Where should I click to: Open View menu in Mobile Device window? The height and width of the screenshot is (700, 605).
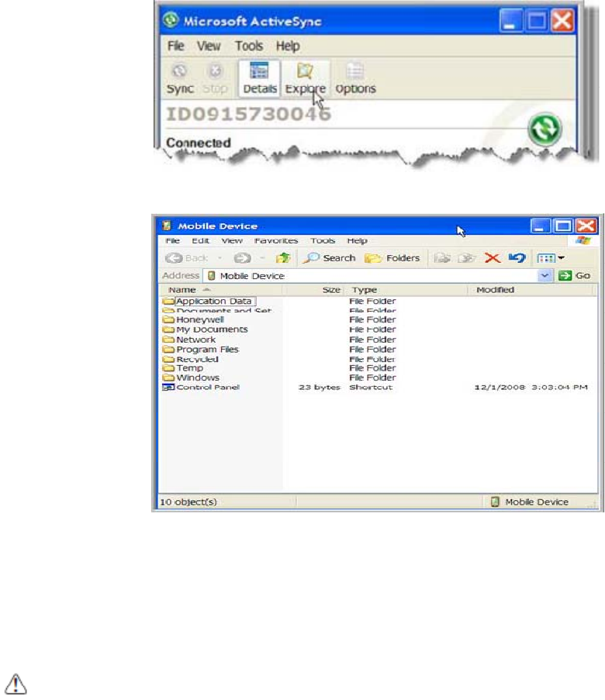pos(232,240)
